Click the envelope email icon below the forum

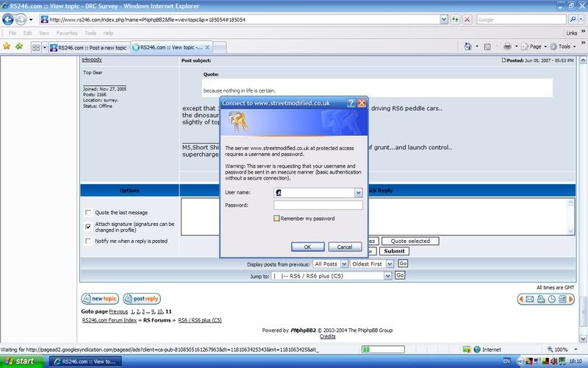[x=529, y=299]
